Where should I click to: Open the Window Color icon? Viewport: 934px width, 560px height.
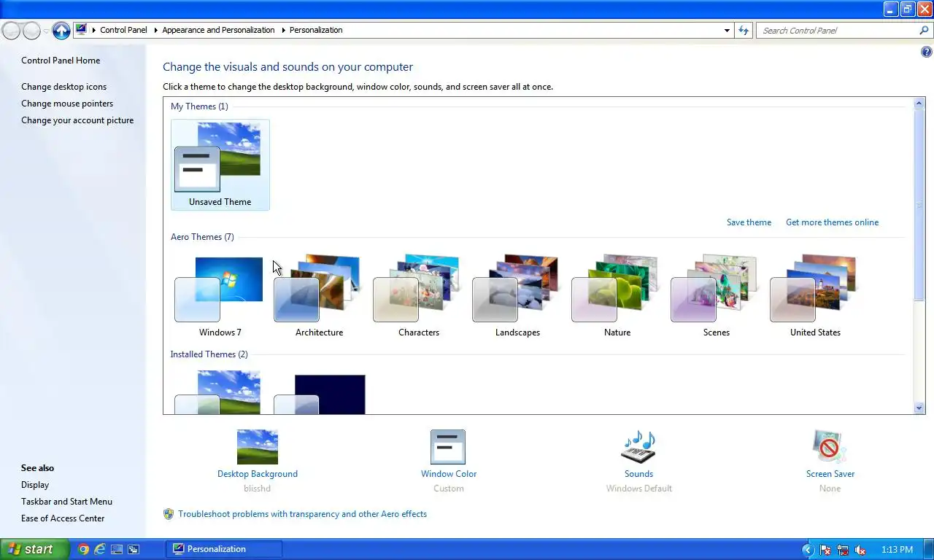(x=448, y=447)
